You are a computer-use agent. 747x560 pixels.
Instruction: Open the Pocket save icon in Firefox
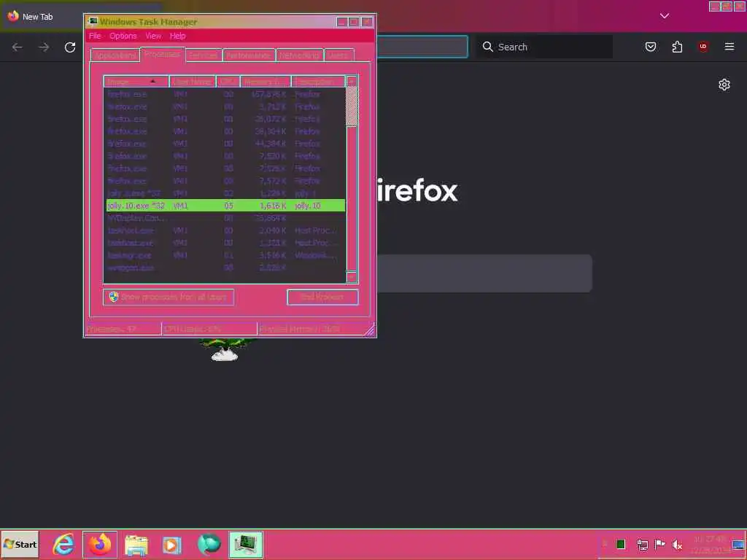651,47
